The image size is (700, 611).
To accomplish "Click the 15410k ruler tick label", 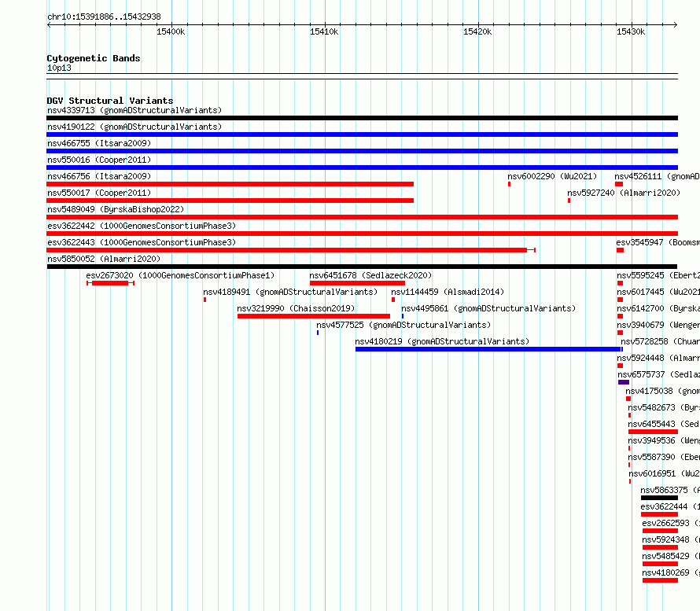I will click(324, 31).
